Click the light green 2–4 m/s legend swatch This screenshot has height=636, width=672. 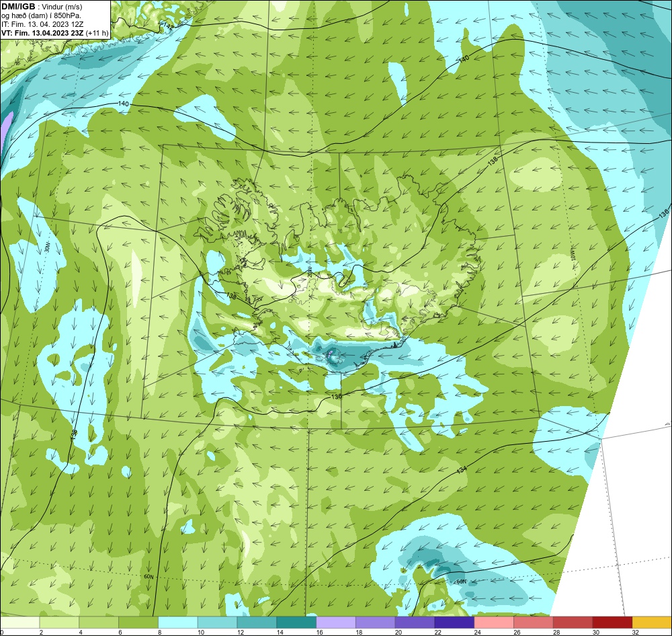click(59, 622)
